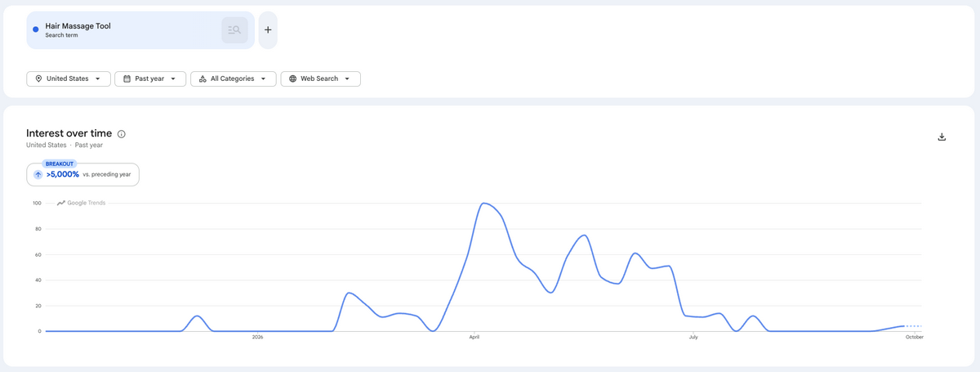980x372 pixels.
Task: Click the Interest over time heading
Action: coord(69,133)
